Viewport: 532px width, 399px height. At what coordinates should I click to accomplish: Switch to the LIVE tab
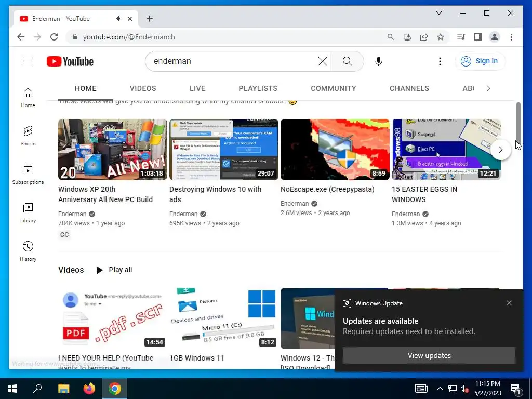tap(197, 88)
